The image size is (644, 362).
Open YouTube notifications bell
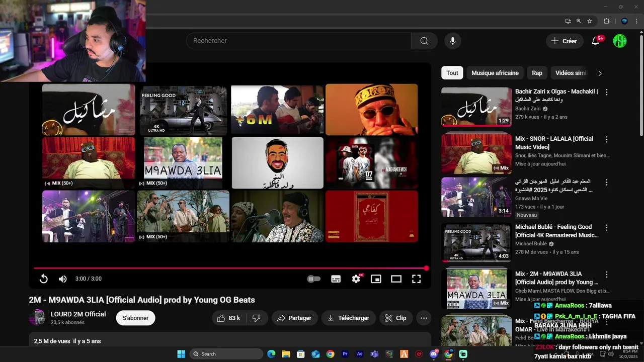pyautogui.click(x=595, y=41)
